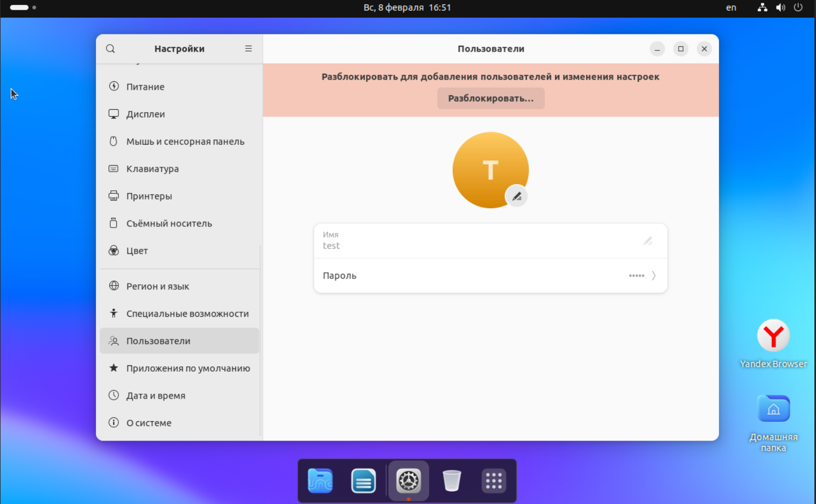The width and height of the screenshot is (816, 504).
Task: Open Питание settings in sidebar
Action: (x=145, y=87)
